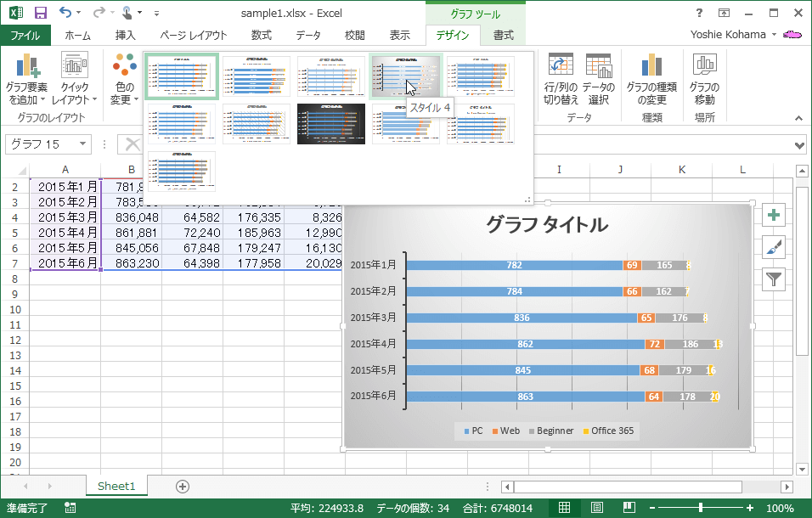Viewport: 812px width, 518px height.
Task: Click cell containing 2015年3月
Action: point(65,217)
